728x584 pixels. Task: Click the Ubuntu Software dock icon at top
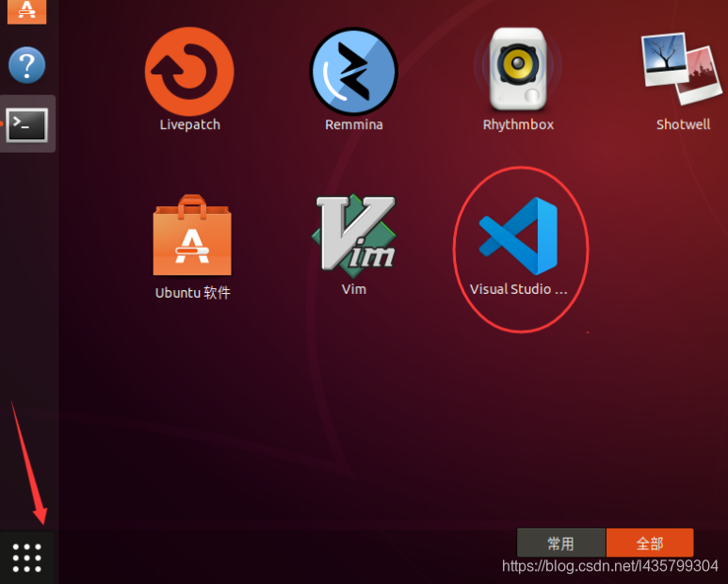27,11
